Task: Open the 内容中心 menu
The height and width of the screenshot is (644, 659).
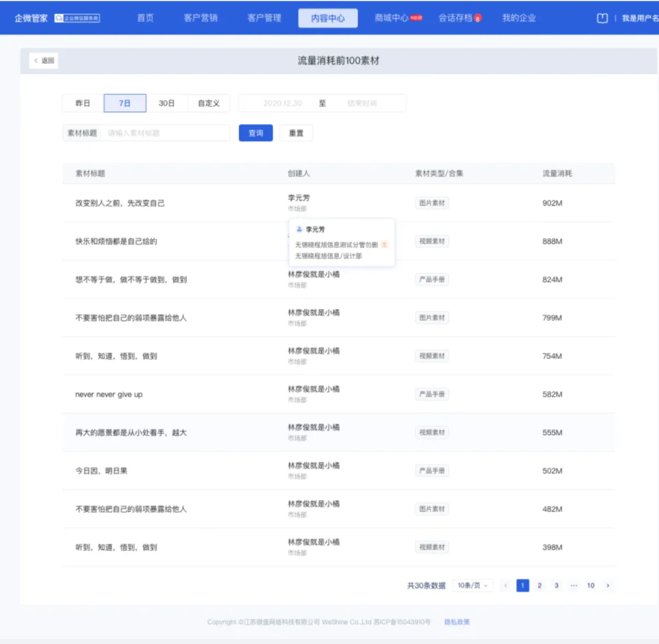Action: click(x=328, y=18)
